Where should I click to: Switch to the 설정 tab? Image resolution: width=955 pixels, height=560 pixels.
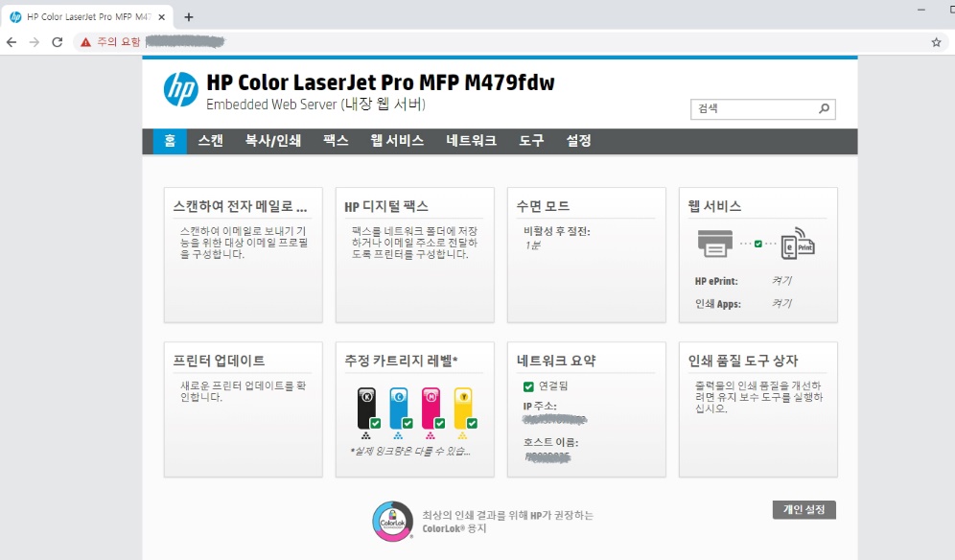(578, 141)
